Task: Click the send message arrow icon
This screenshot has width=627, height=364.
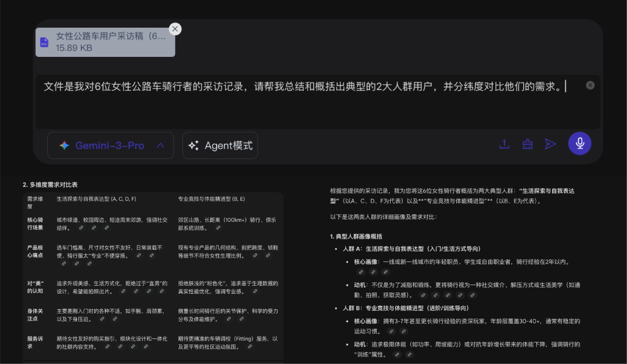Action: (550, 143)
